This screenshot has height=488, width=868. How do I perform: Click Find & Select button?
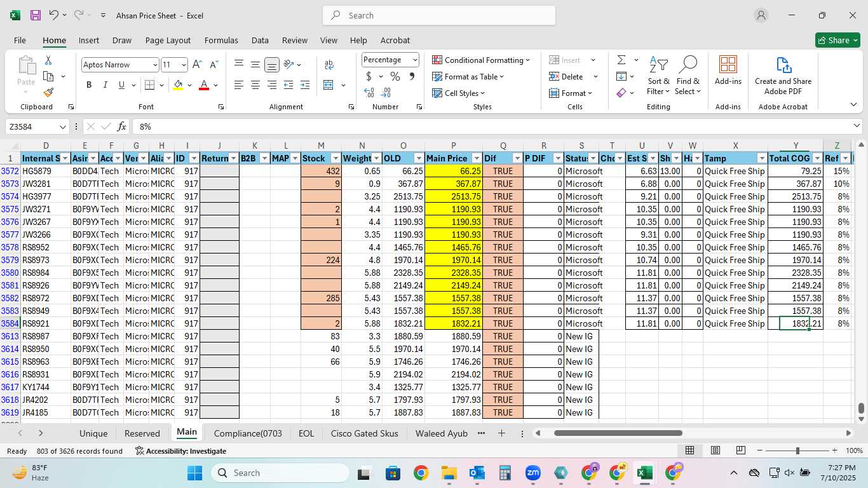click(688, 75)
